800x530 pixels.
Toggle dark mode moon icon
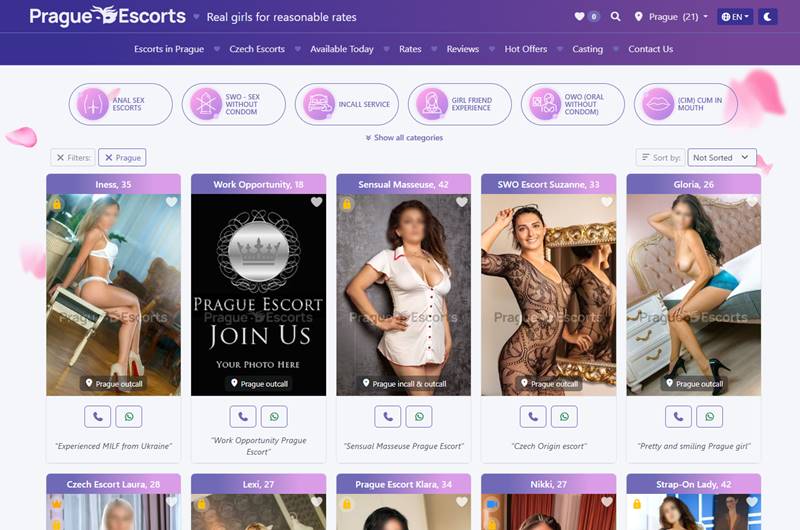coord(767,17)
